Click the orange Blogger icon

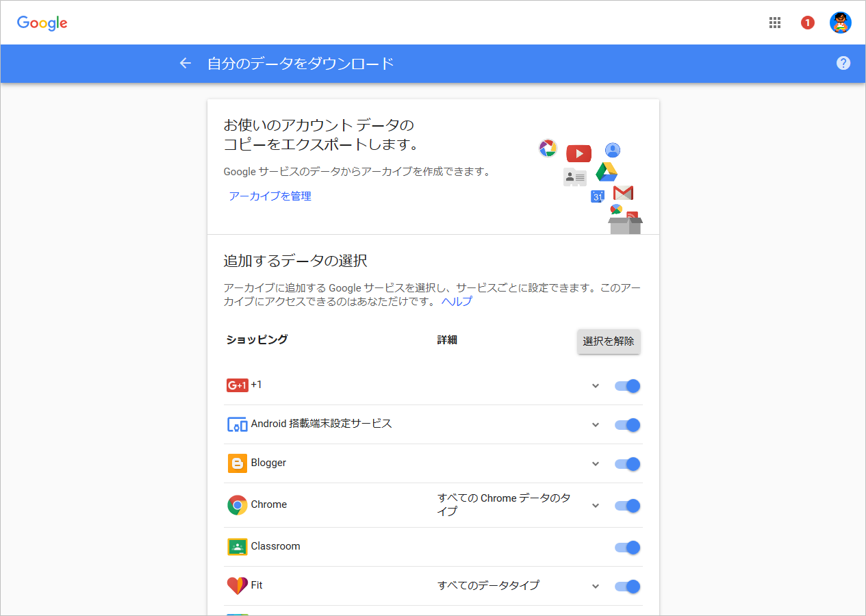click(x=237, y=463)
